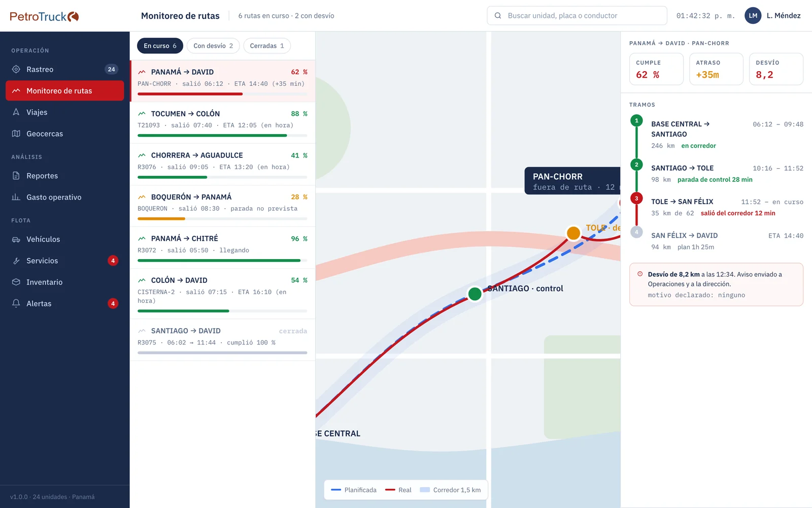
Task: Open the Alertas bell icon
Action: (16, 303)
